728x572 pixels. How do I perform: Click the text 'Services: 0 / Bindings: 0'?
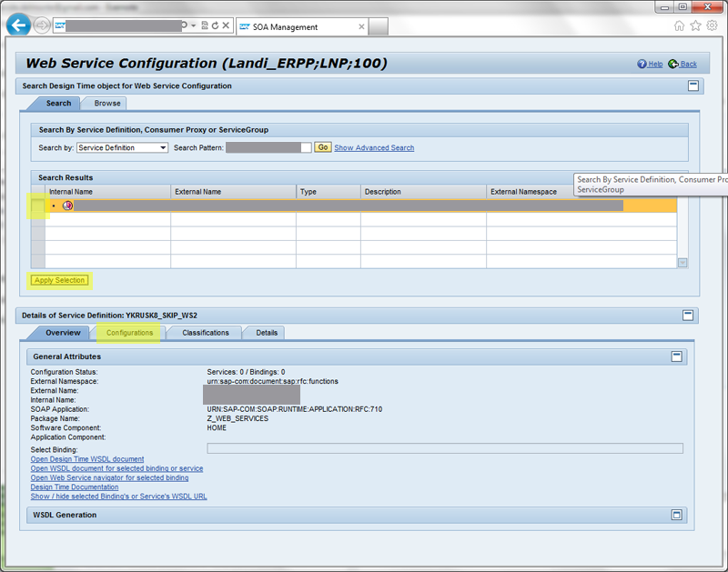click(246, 372)
